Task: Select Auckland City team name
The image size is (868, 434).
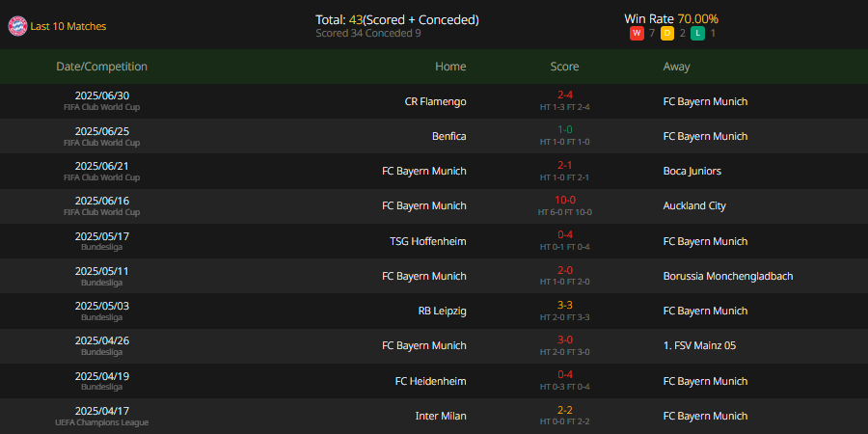Action: (x=694, y=206)
